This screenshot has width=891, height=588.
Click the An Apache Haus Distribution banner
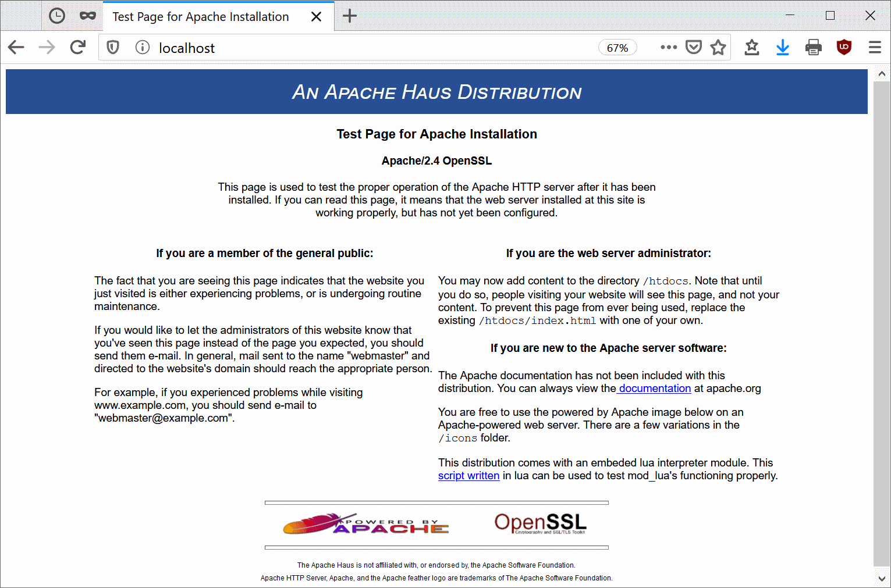[436, 92]
